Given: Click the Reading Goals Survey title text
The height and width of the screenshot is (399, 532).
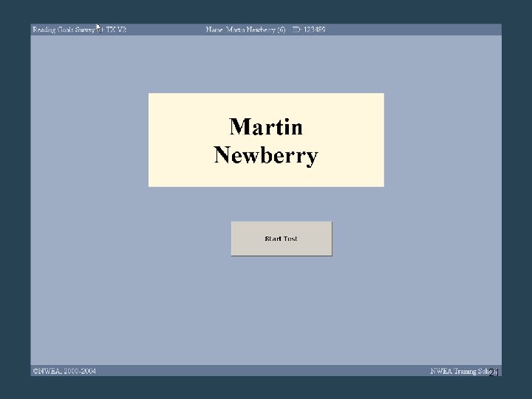Looking at the screenshot, I should point(79,30).
